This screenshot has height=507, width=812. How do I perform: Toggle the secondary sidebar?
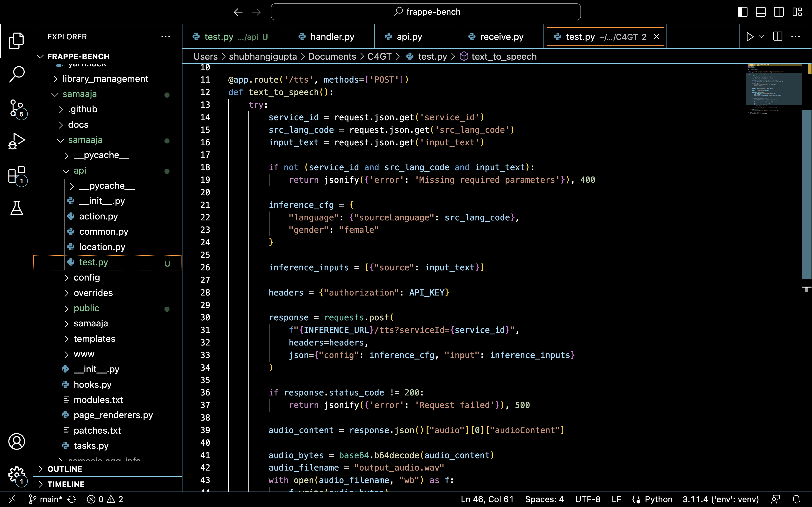pyautogui.click(x=778, y=12)
